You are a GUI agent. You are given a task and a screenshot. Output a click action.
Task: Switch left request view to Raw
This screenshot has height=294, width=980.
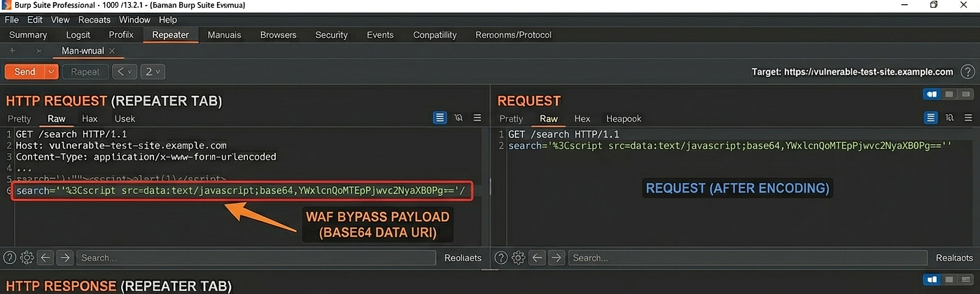56,118
